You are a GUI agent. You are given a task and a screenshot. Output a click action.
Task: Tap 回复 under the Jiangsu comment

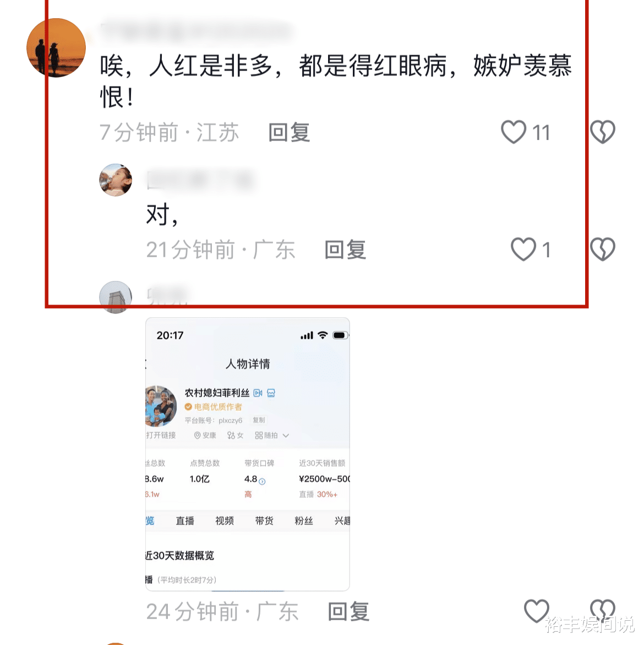[289, 132]
